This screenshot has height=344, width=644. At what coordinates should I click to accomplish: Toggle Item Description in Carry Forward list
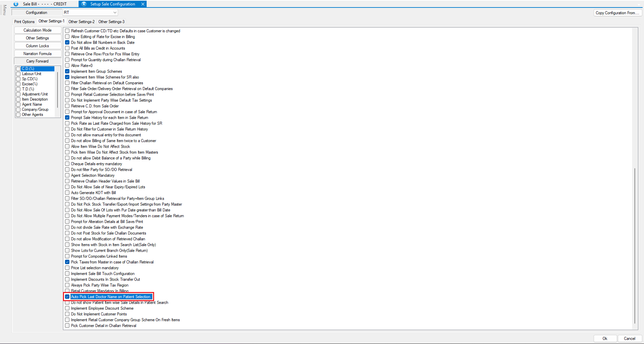[18, 99]
